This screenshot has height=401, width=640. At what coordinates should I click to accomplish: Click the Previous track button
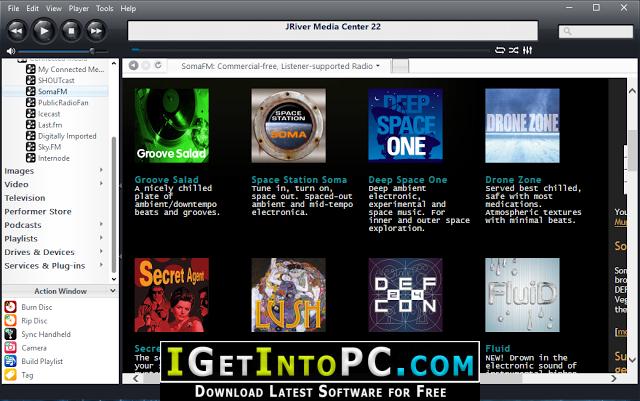pos(17,31)
